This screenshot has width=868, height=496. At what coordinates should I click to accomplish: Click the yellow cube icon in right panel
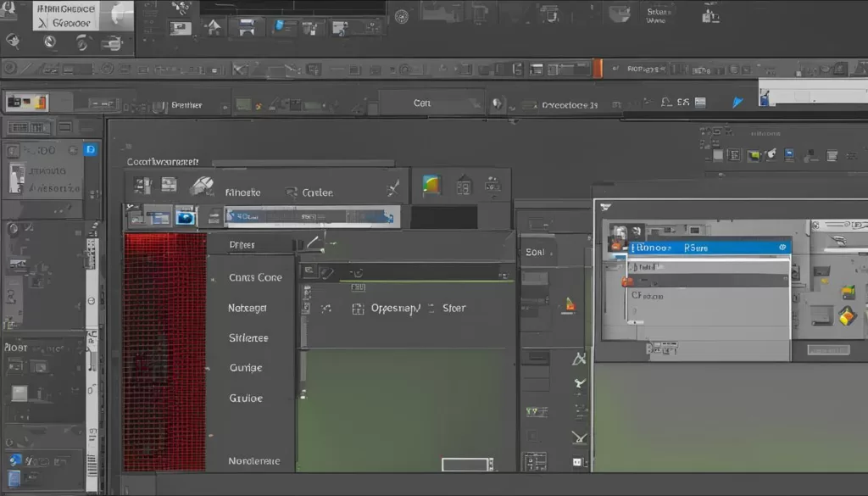[x=847, y=316]
